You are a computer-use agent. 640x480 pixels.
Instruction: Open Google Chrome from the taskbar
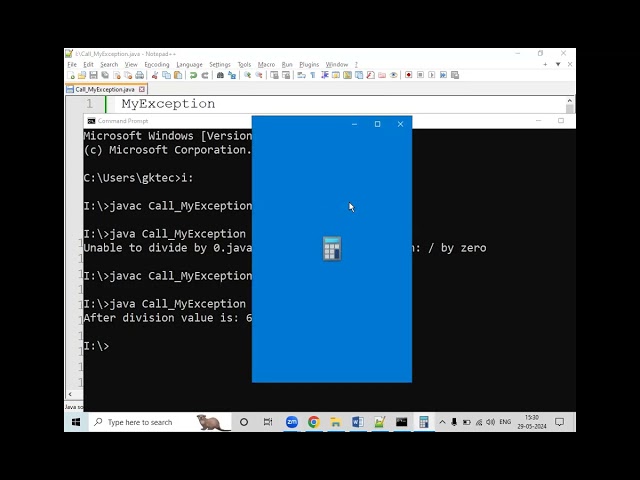(x=314, y=422)
